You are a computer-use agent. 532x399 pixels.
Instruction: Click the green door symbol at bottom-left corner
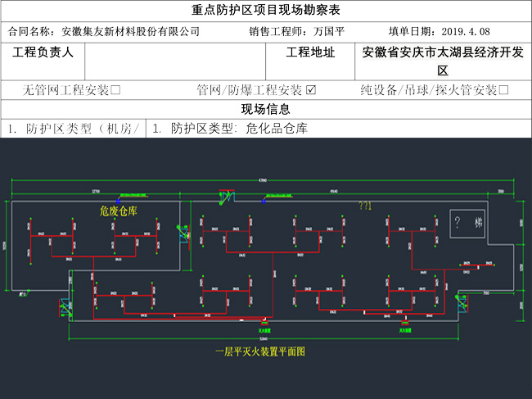(x=64, y=308)
